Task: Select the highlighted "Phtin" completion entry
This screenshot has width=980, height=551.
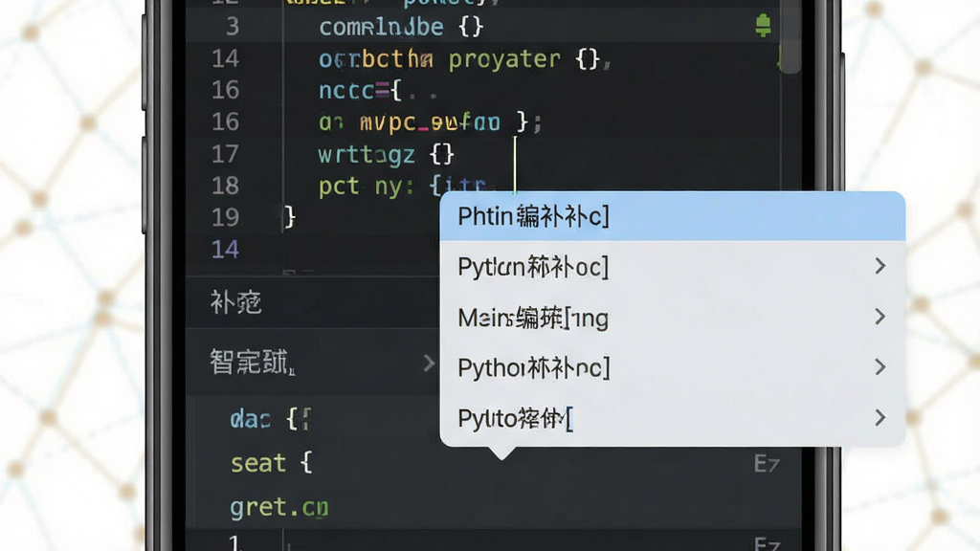Action: click(x=673, y=216)
